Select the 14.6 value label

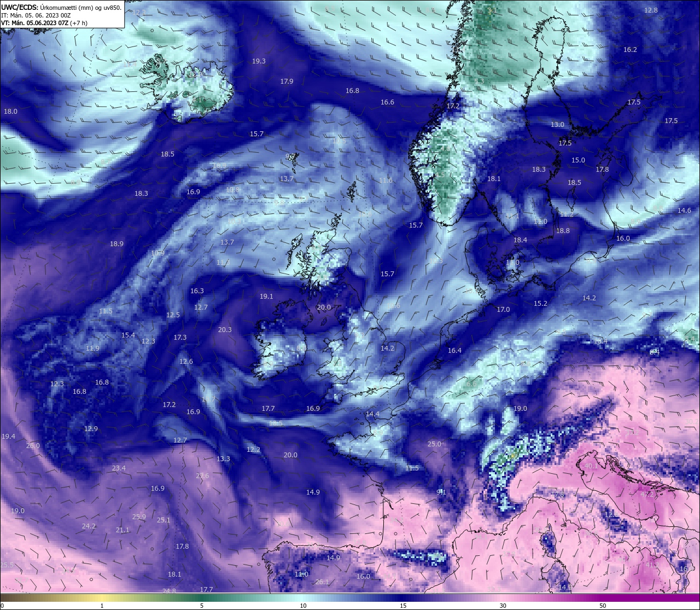pyautogui.click(x=684, y=211)
